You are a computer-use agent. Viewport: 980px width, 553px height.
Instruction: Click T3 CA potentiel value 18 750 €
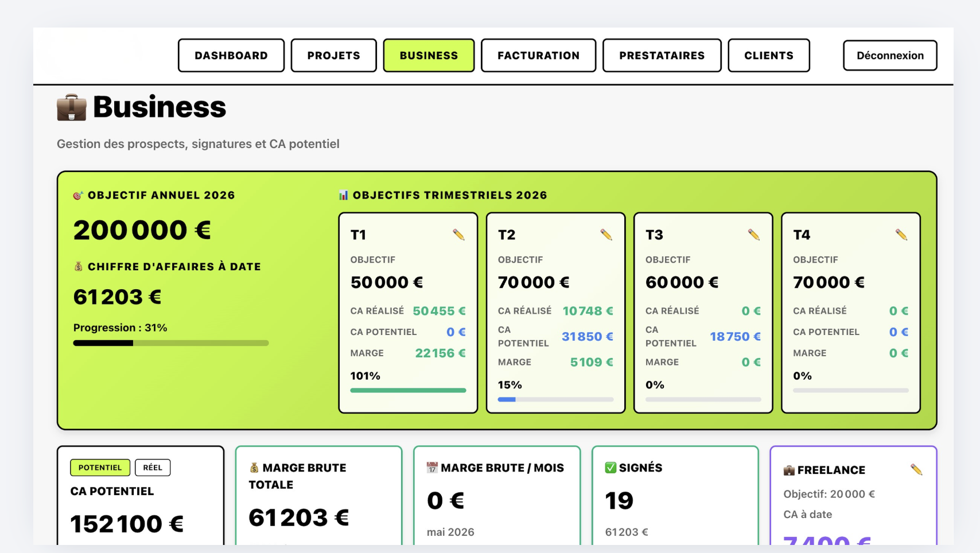click(736, 337)
